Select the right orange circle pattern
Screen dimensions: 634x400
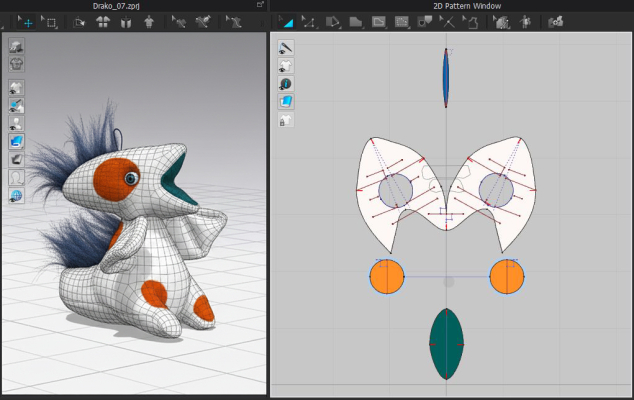tap(507, 277)
